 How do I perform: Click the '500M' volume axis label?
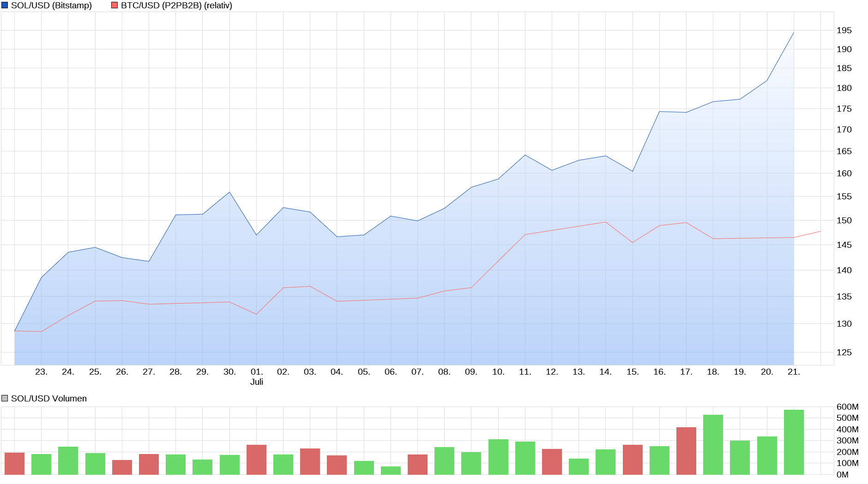(848, 418)
